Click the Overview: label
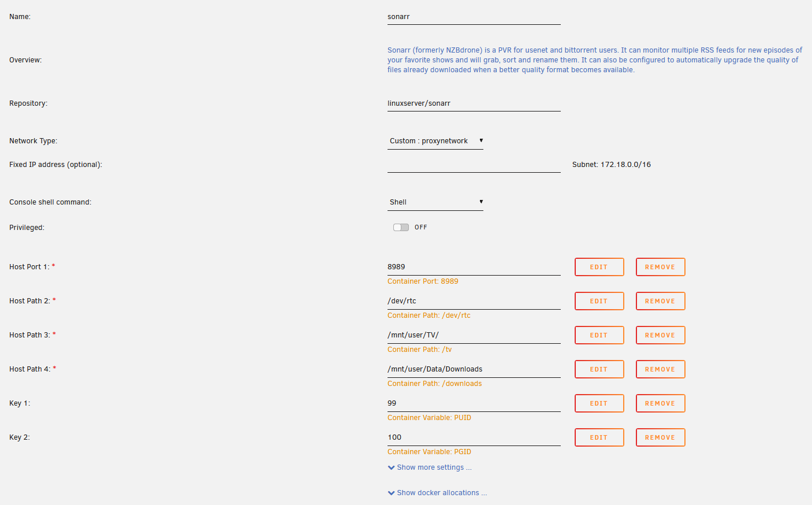812x505 pixels. pyautogui.click(x=25, y=60)
